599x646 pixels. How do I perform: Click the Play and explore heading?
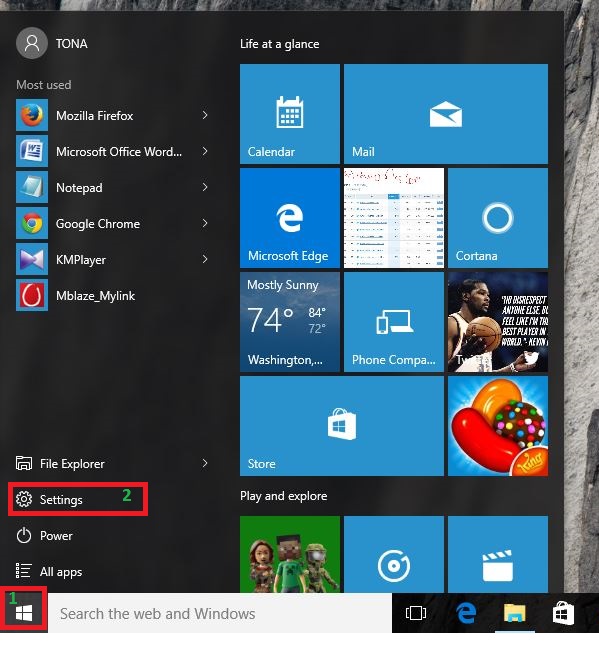283,496
